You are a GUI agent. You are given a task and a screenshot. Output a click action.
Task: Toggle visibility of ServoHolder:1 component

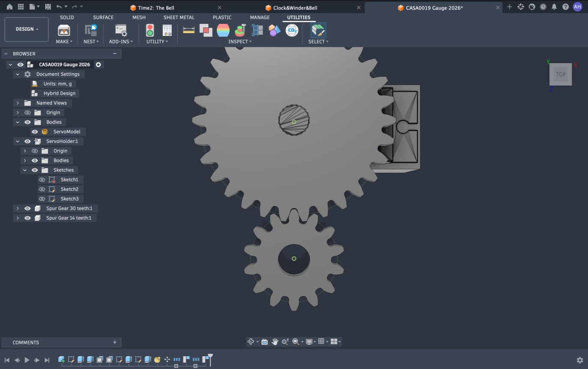click(27, 141)
